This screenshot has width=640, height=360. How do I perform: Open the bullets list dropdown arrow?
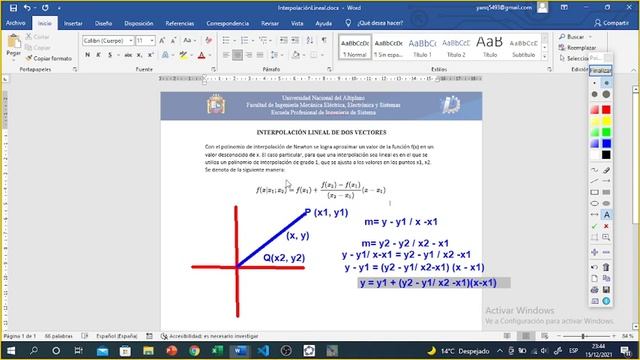[x=234, y=40]
